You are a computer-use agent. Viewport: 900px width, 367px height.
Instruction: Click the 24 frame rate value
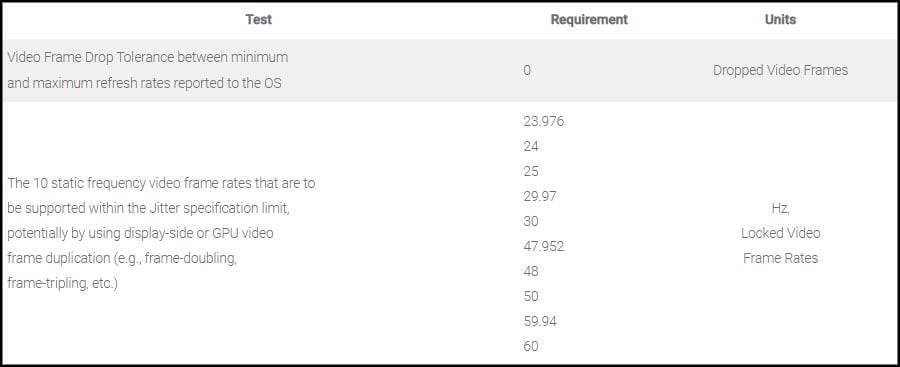pyautogui.click(x=531, y=146)
